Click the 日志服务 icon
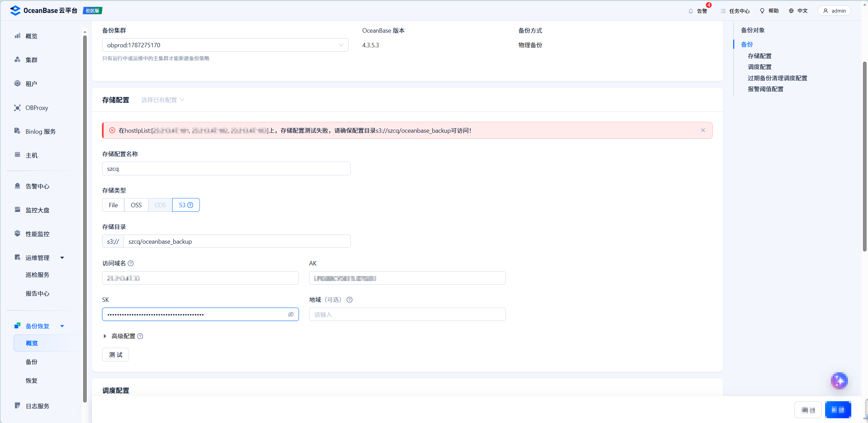 click(x=17, y=406)
